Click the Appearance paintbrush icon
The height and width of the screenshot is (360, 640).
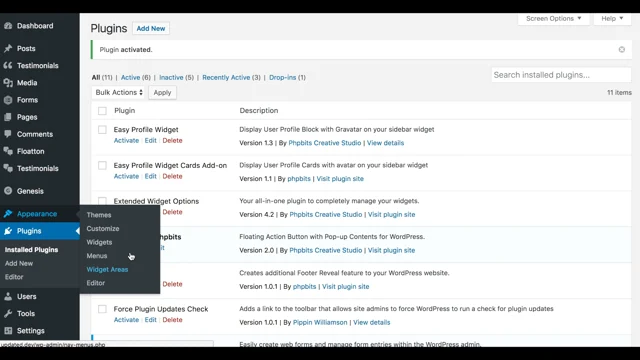tap(8, 214)
